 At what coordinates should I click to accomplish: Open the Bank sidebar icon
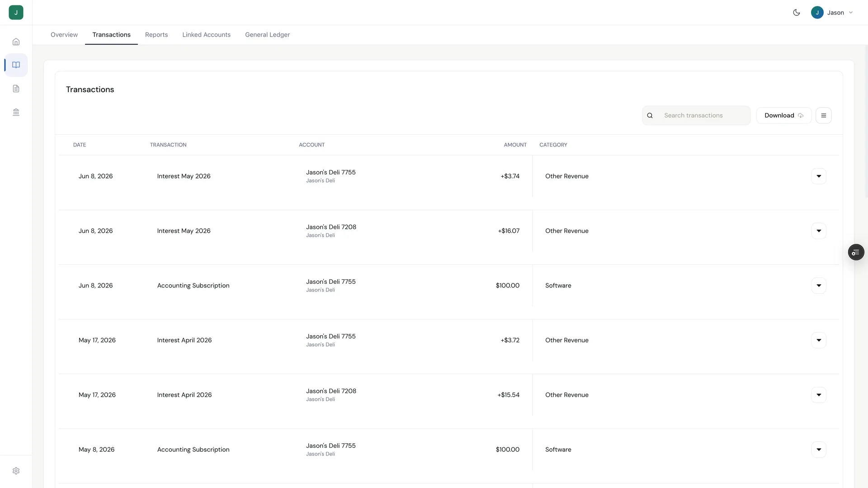pos(16,112)
